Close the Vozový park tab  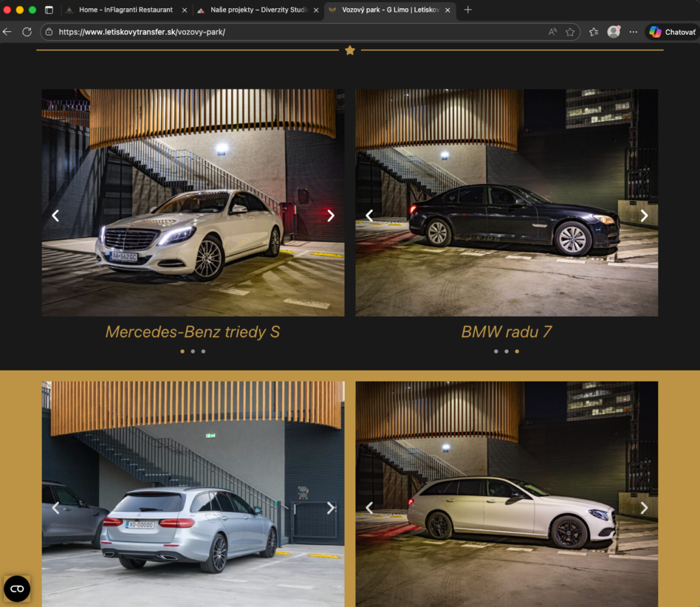[x=447, y=10]
